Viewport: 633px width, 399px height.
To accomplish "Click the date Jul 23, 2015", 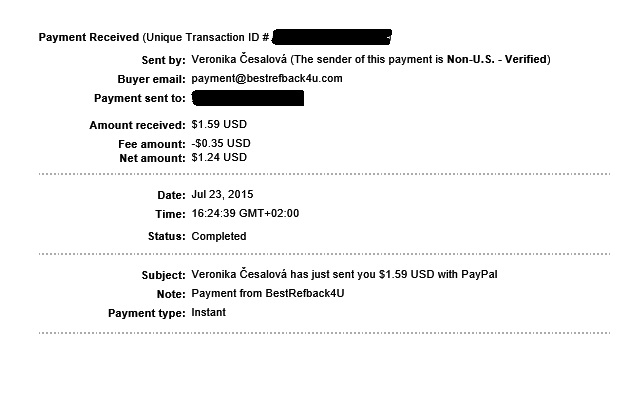I will tap(222, 195).
